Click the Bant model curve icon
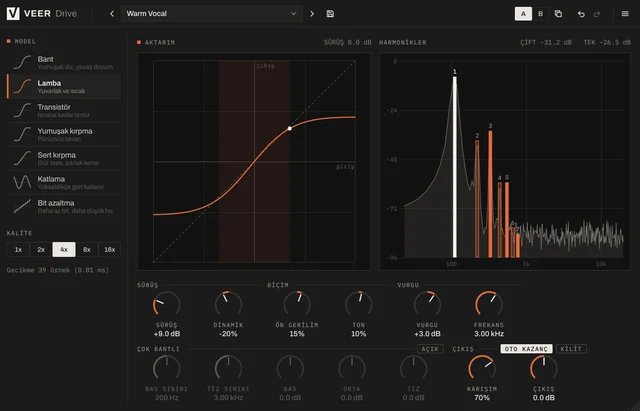 [22, 62]
